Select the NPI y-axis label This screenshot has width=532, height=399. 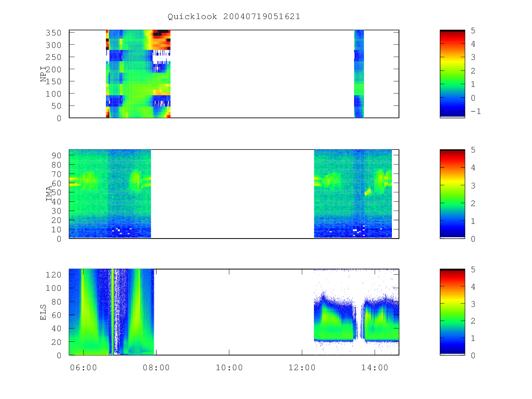44,74
